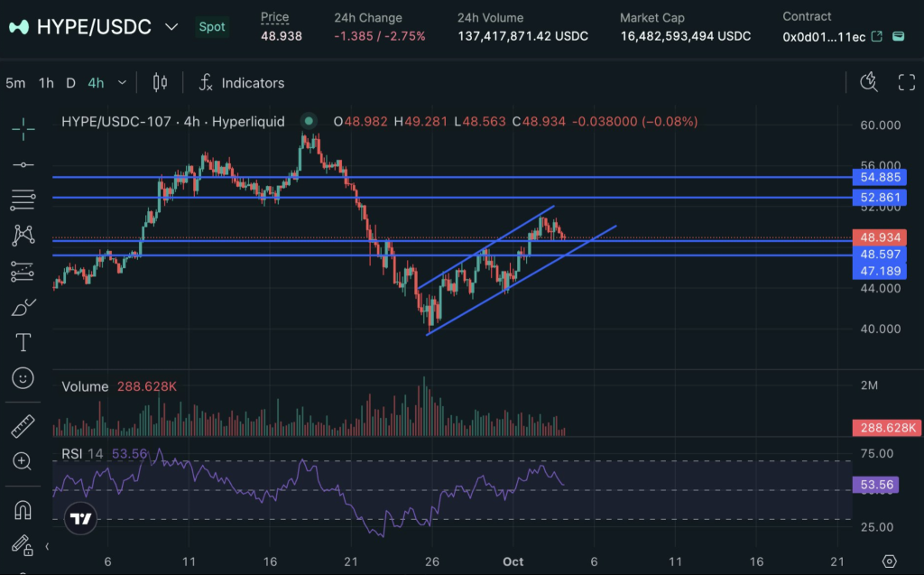Select the 4h timeframe
The height and width of the screenshot is (575, 924).
tap(96, 83)
